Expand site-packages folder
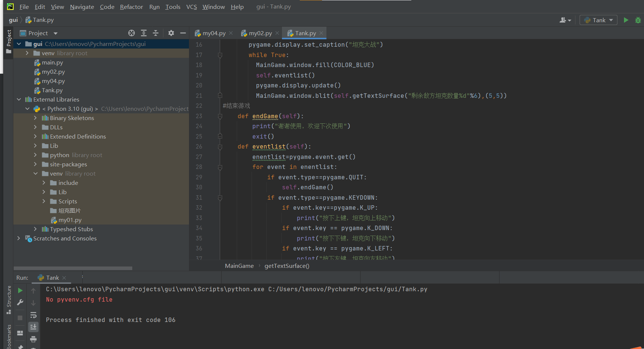The image size is (644, 349). tap(35, 164)
